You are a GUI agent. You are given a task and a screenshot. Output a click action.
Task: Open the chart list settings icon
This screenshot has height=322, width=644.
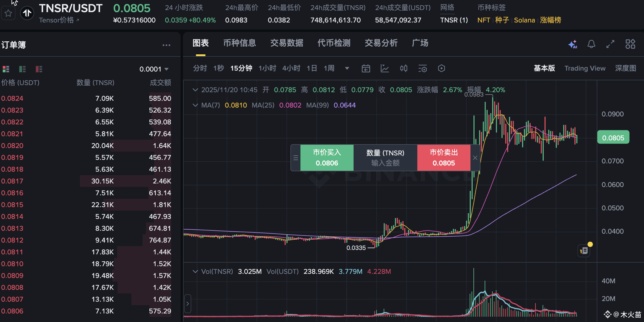pyautogui.click(x=423, y=69)
